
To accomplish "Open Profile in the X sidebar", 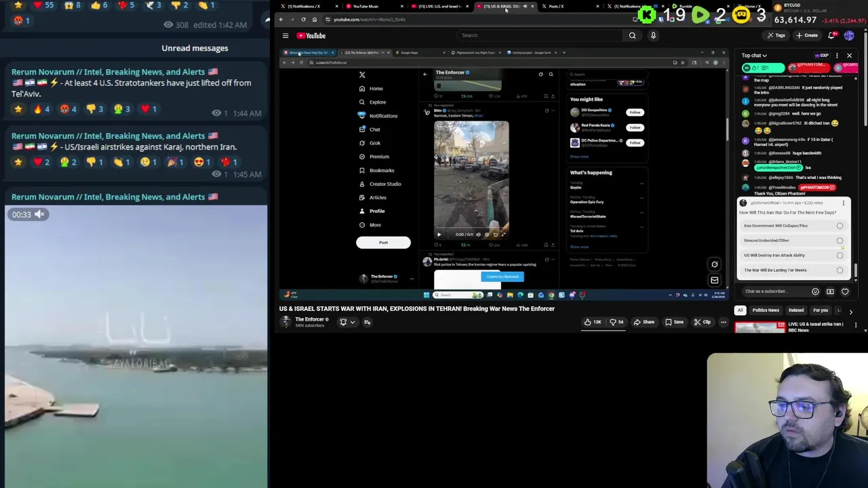I will tap(372, 211).
